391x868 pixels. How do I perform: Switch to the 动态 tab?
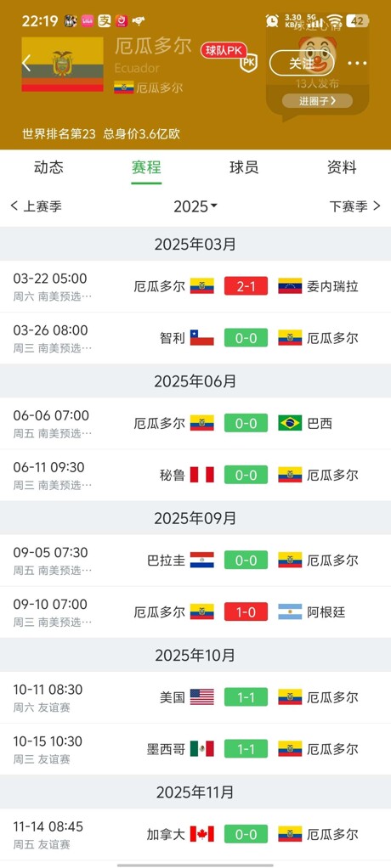coord(48,167)
